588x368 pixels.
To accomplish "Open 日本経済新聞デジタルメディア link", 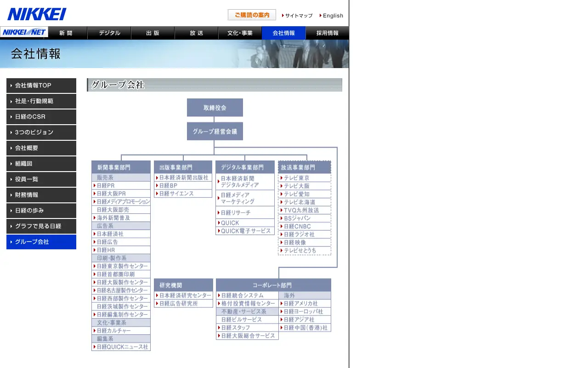I will click(245, 182).
